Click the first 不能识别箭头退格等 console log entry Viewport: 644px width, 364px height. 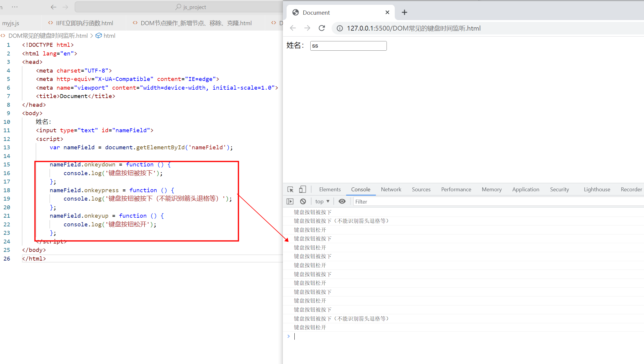(341, 221)
